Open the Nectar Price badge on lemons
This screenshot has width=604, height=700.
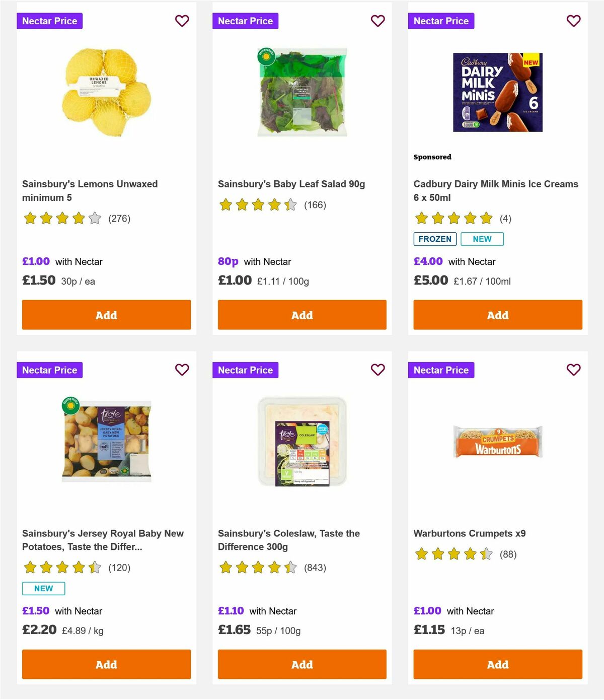point(50,21)
